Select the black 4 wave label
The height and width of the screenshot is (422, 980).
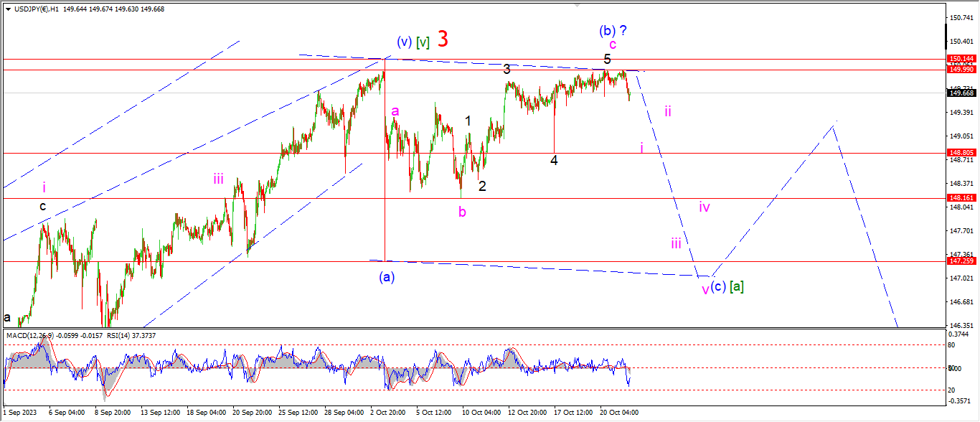pos(554,161)
